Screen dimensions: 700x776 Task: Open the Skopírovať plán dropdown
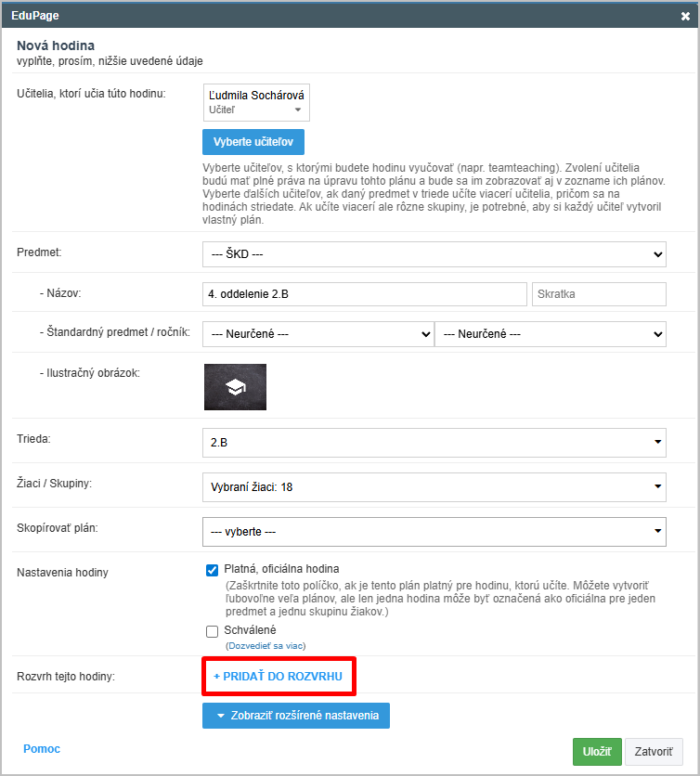click(434, 532)
